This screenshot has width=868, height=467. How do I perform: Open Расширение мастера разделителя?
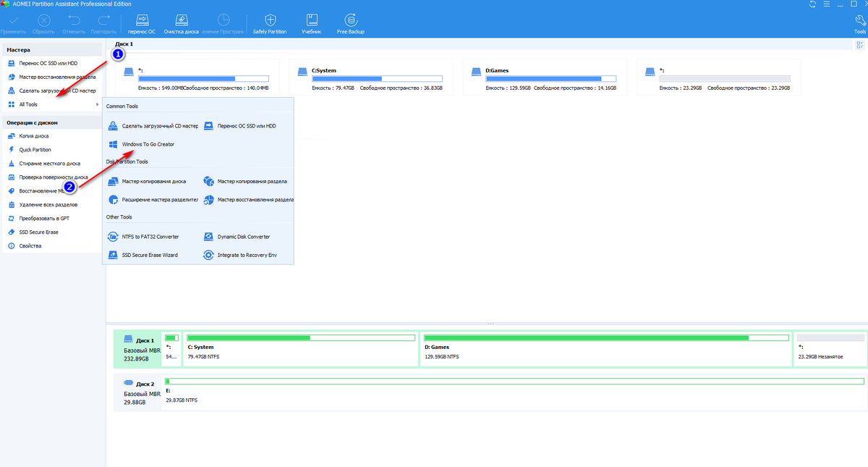(x=153, y=199)
